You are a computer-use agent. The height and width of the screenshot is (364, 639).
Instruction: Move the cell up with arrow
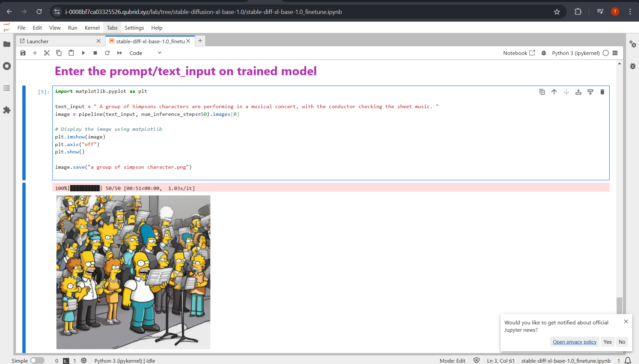click(x=554, y=92)
